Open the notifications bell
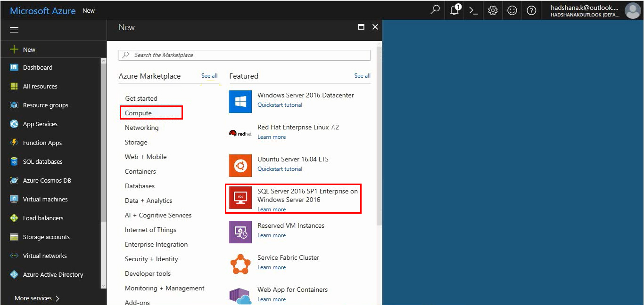644x305 pixels. tap(454, 10)
